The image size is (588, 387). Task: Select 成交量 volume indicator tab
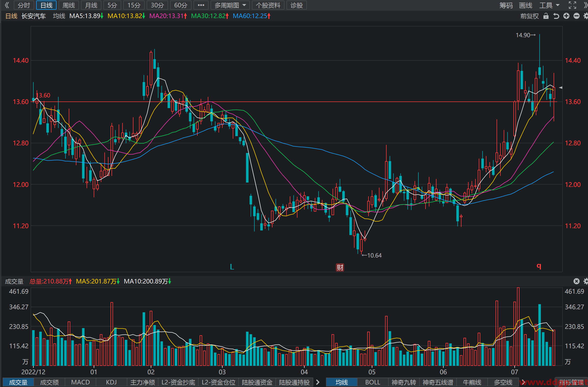18,382
